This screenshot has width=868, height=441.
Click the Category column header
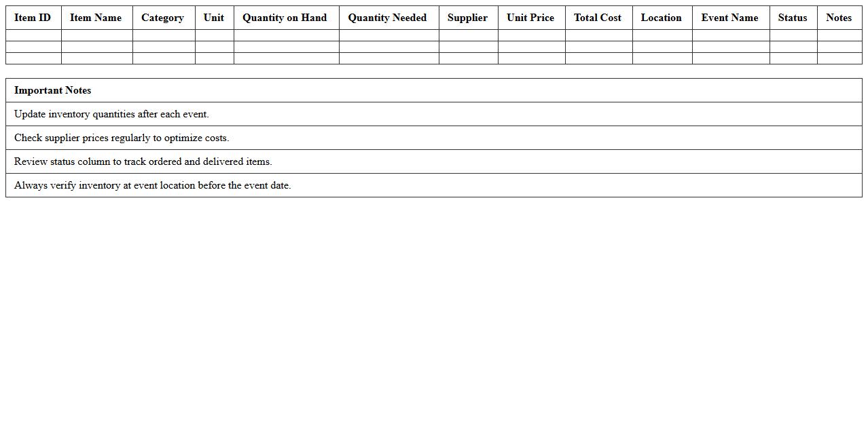pyautogui.click(x=163, y=18)
